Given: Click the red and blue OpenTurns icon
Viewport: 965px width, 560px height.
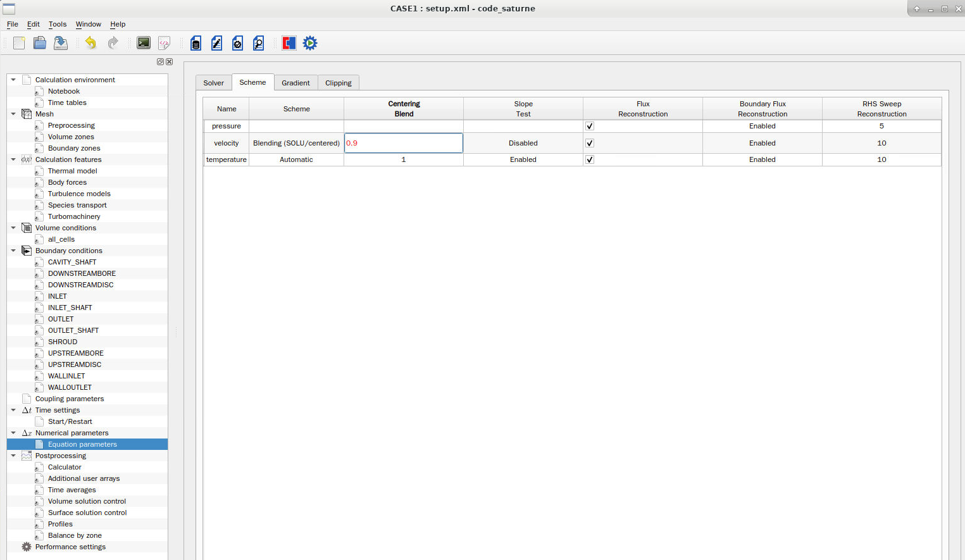Looking at the screenshot, I should (x=289, y=43).
